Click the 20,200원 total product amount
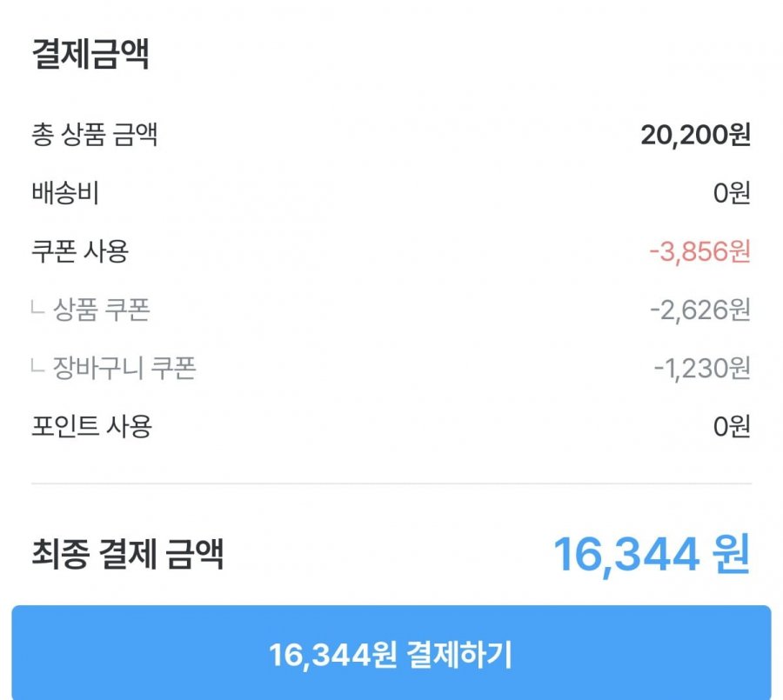The height and width of the screenshot is (700, 783). click(695, 135)
